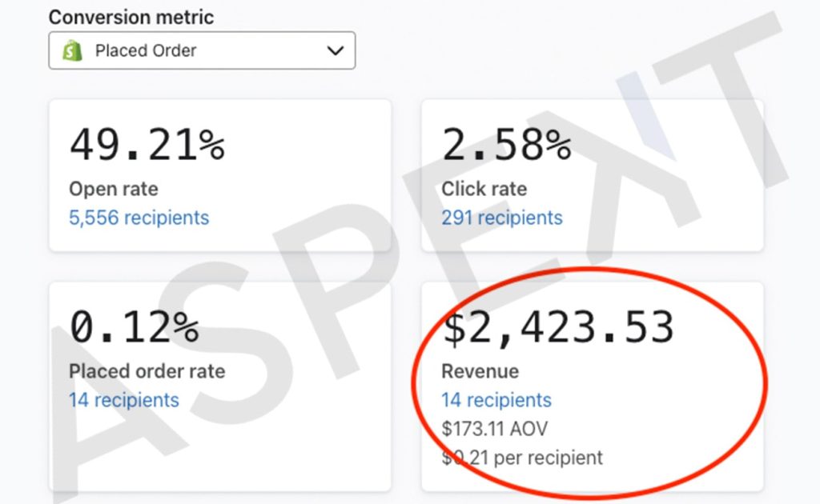The width and height of the screenshot is (820, 504).
Task: Click the $173.11 AOV text
Action: coord(494,429)
